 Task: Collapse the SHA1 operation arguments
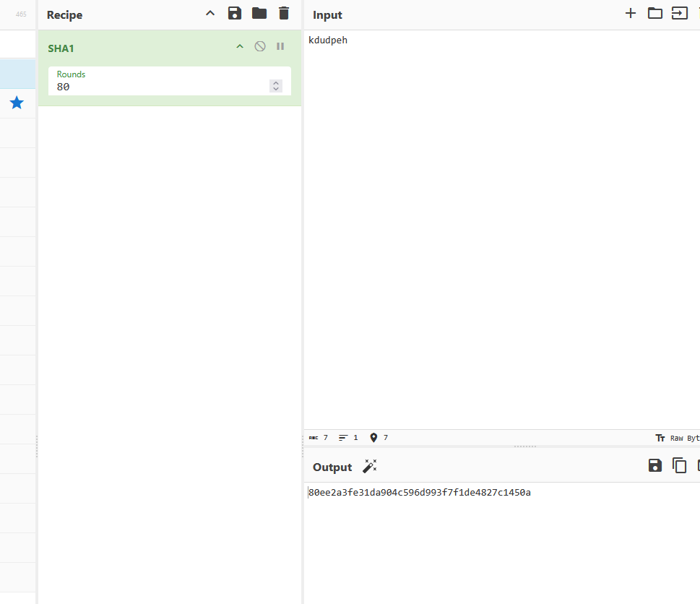point(240,46)
